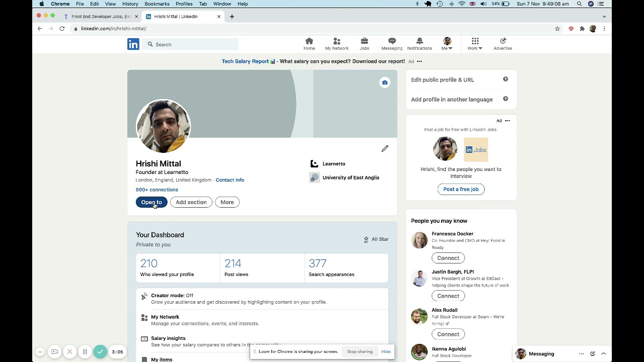Open Messaging bar ellipsis options
This screenshot has height=362, width=644.
(581, 354)
